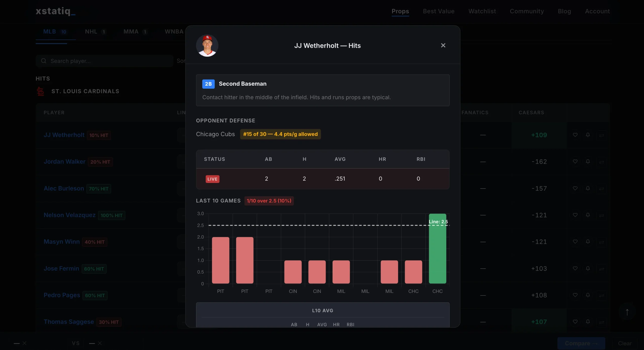The height and width of the screenshot is (350, 644).
Task: Select the MMA sport tab
Action: (135, 32)
